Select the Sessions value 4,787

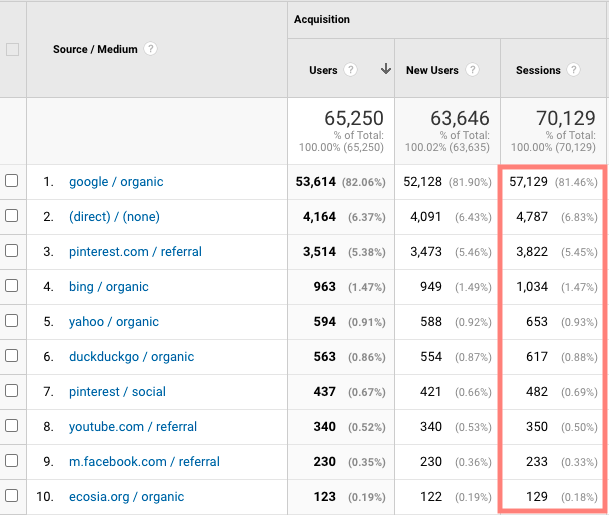pos(532,217)
